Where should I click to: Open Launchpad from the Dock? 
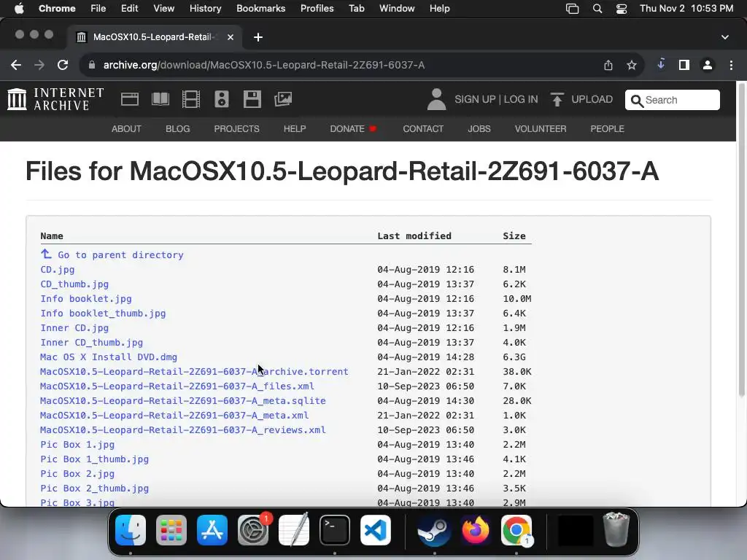click(x=171, y=530)
